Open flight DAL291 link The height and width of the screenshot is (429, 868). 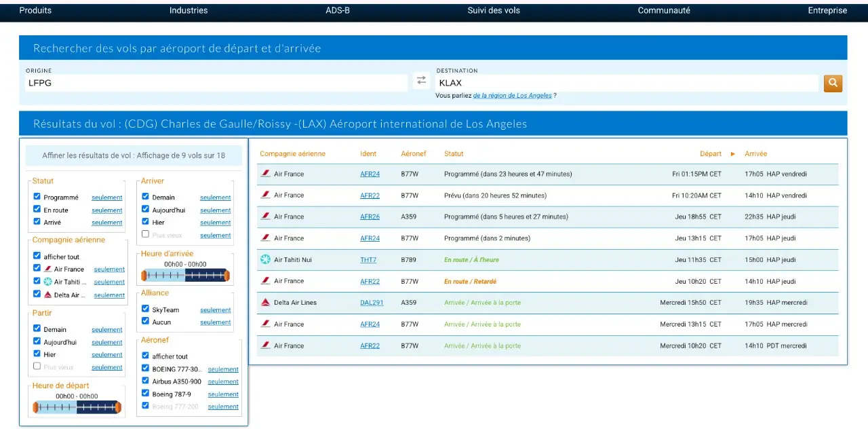pos(372,303)
